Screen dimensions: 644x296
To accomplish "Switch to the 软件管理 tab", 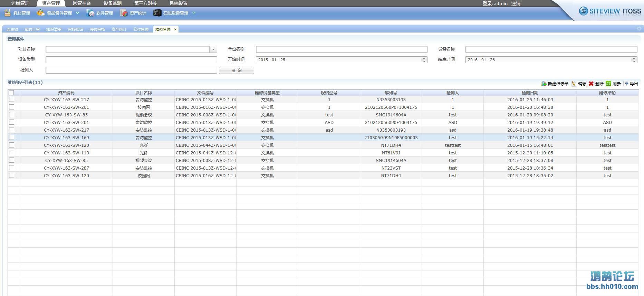I will (141, 29).
